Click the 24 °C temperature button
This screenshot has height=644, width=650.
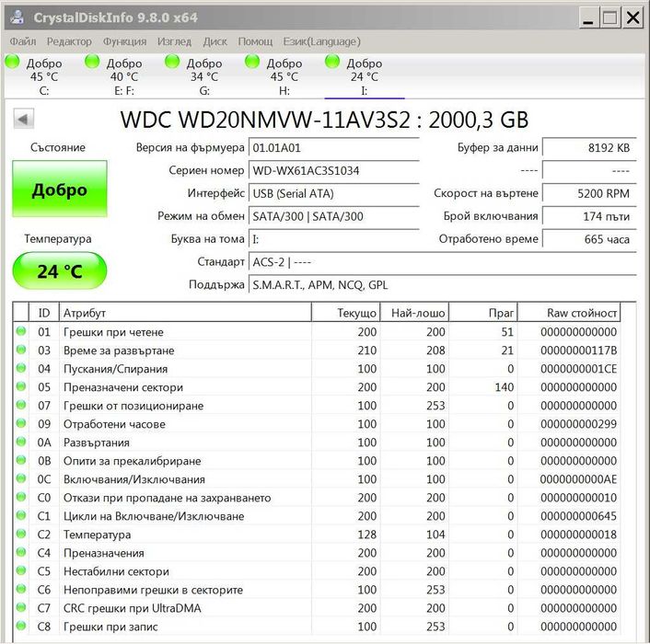60,271
